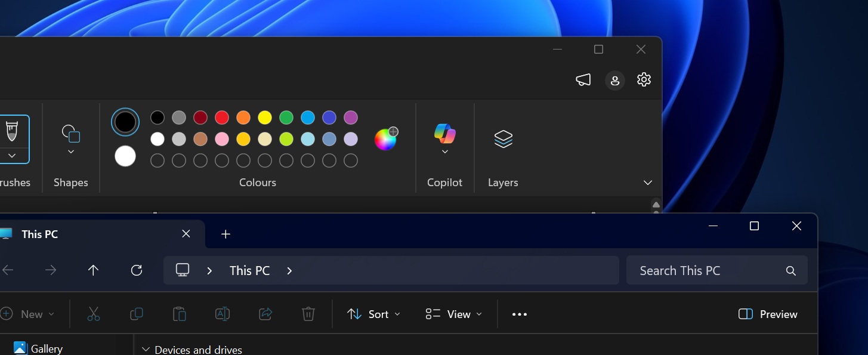Choose the green swatch in the top palette row
Image resolution: width=868 pixels, height=355 pixels.
(x=286, y=118)
